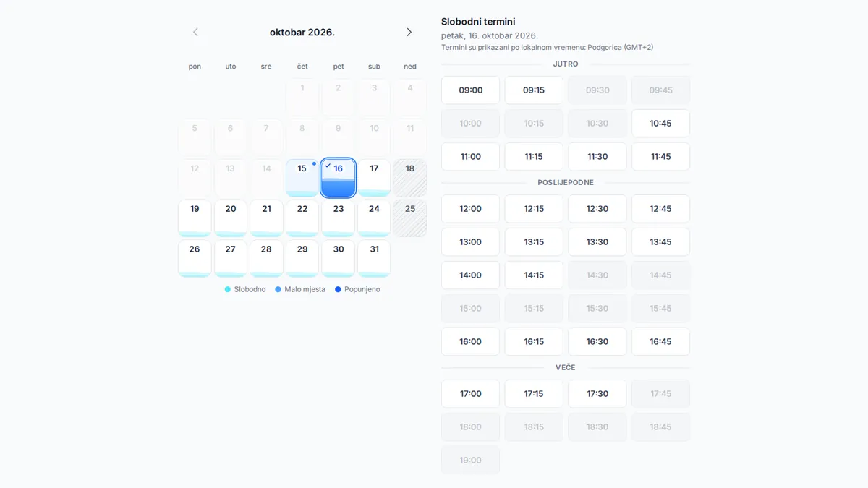Select October 17 in the calendar
This screenshot has height=488, width=868.
(374, 178)
